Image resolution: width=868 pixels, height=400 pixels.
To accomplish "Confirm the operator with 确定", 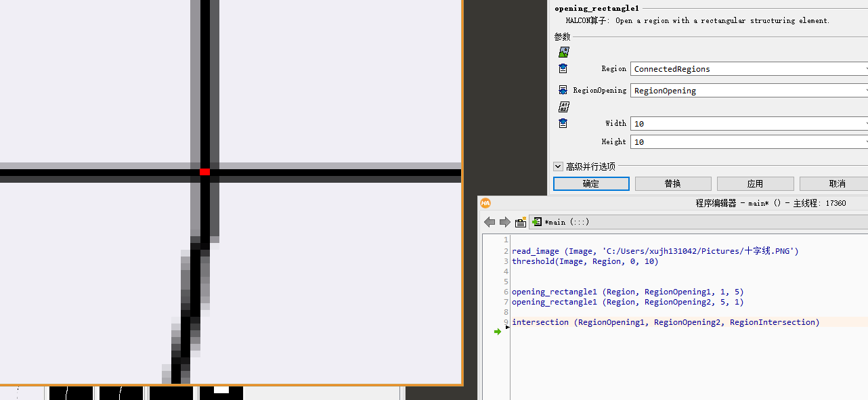I will tap(591, 184).
